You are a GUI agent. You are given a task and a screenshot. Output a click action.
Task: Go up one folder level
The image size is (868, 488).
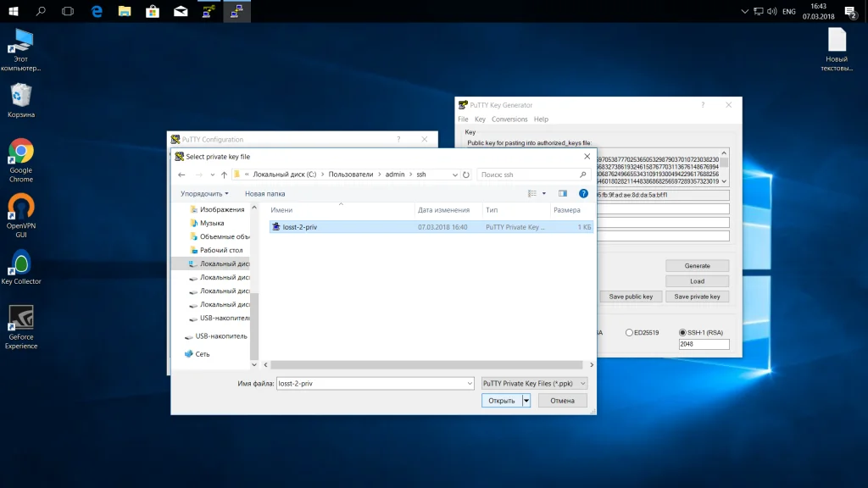pyautogui.click(x=224, y=175)
